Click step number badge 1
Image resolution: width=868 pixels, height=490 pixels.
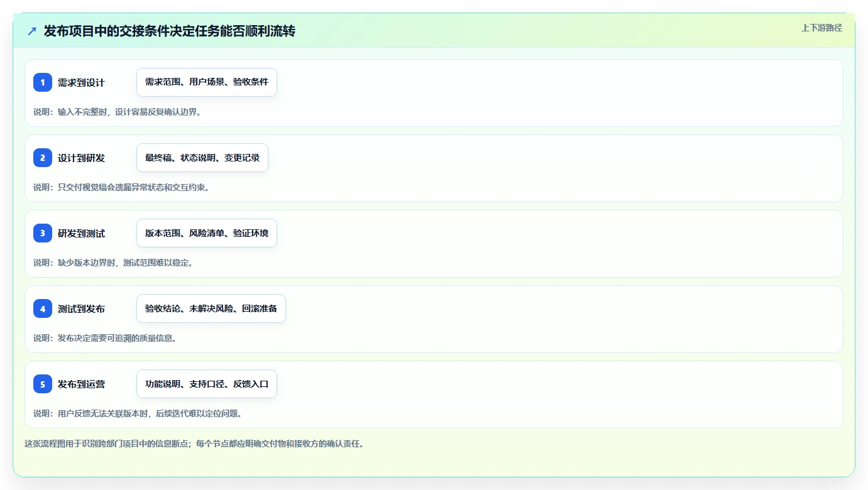tap(43, 82)
